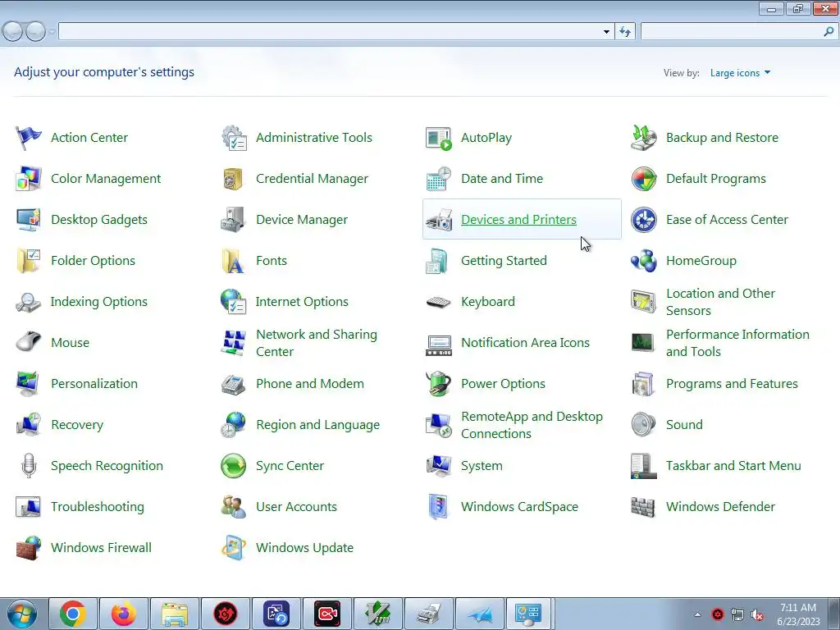The height and width of the screenshot is (630, 840).
Task: Click the Power Options battery icon
Action: [x=438, y=384]
